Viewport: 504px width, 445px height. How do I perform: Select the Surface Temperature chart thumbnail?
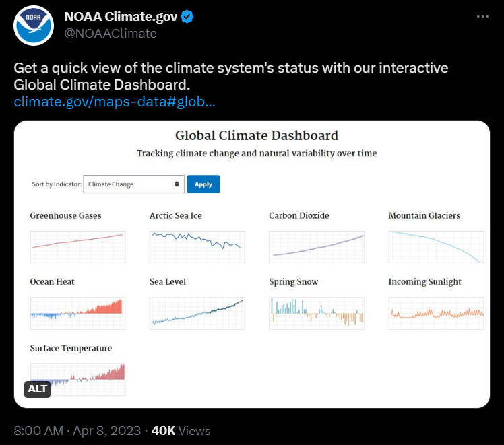click(77, 379)
